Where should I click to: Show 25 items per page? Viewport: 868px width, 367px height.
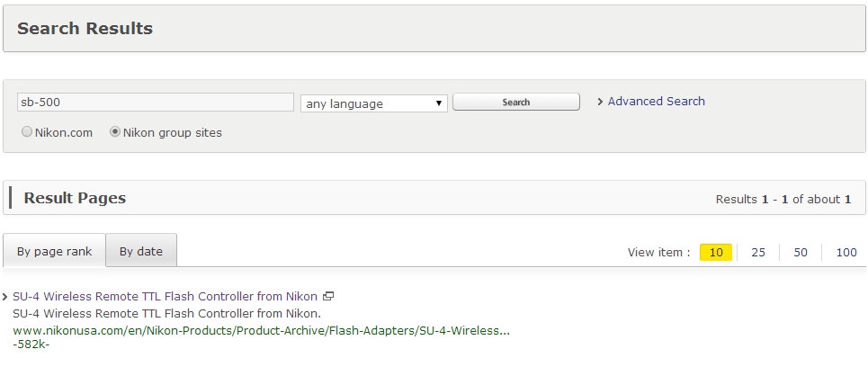click(x=758, y=253)
